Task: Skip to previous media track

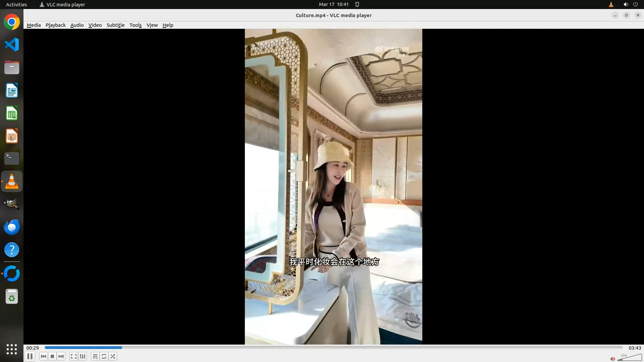Action: point(43,356)
